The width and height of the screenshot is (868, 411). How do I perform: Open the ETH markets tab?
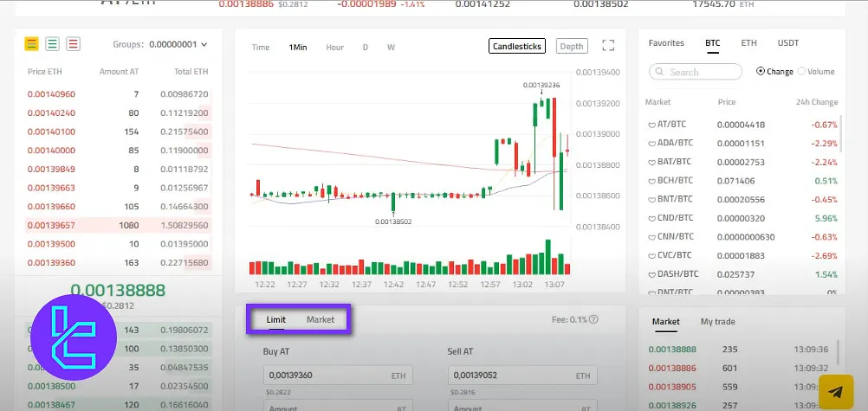tap(748, 42)
